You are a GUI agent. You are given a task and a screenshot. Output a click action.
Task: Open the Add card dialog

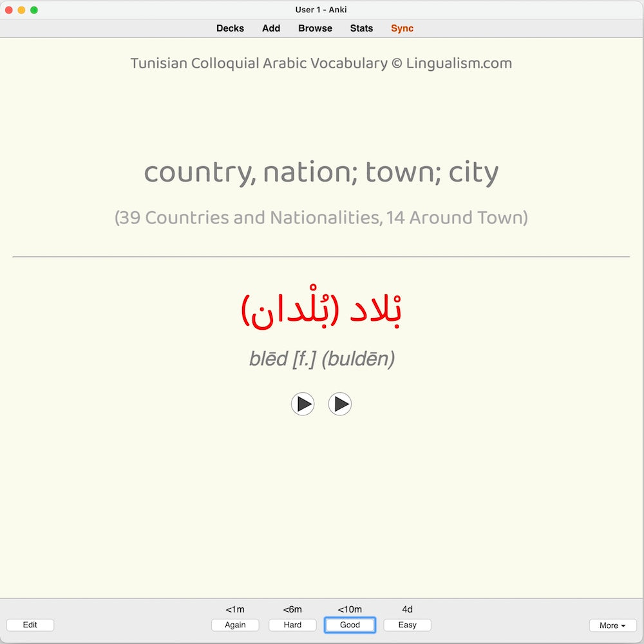(x=270, y=28)
